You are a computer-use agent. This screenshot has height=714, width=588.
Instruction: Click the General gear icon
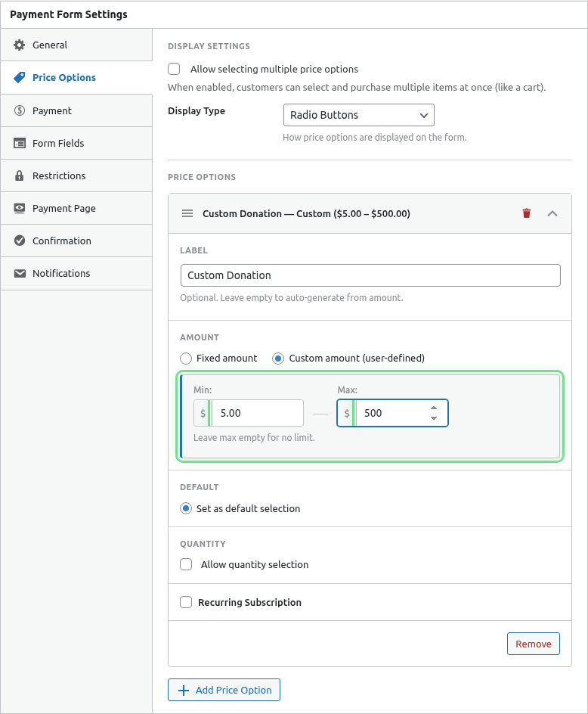pyautogui.click(x=18, y=45)
